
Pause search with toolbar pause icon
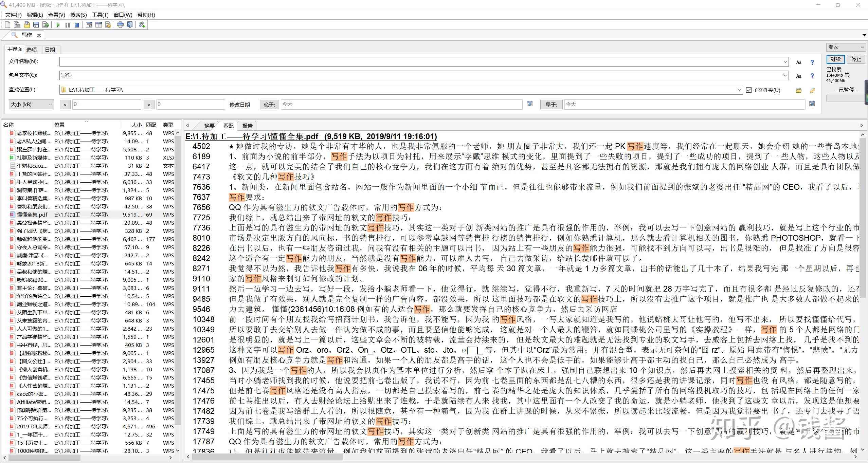pos(68,25)
